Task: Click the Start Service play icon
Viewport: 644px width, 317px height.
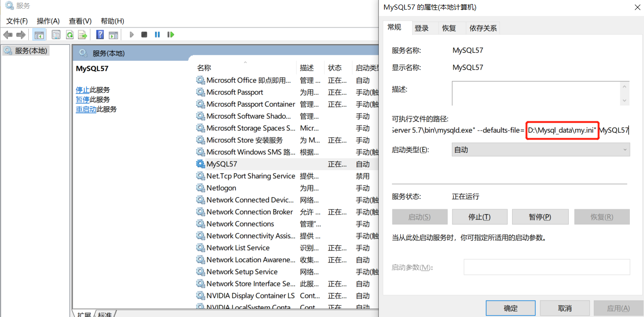Action: coord(131,35)
